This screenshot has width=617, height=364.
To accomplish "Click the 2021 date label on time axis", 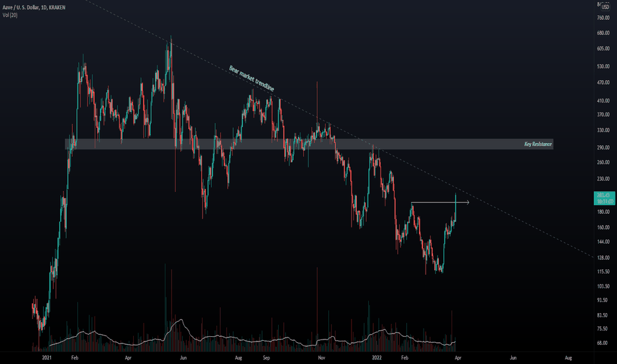I will coord(46,357).
